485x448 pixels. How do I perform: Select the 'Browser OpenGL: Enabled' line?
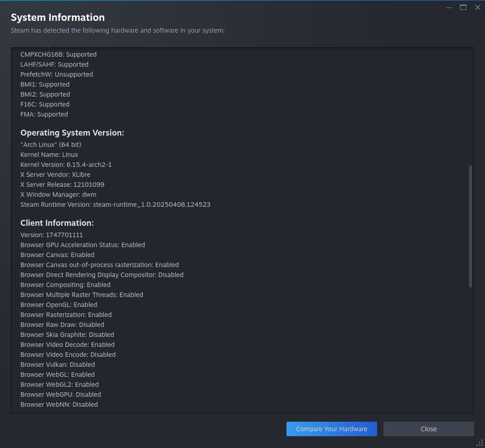click(59, 305)
